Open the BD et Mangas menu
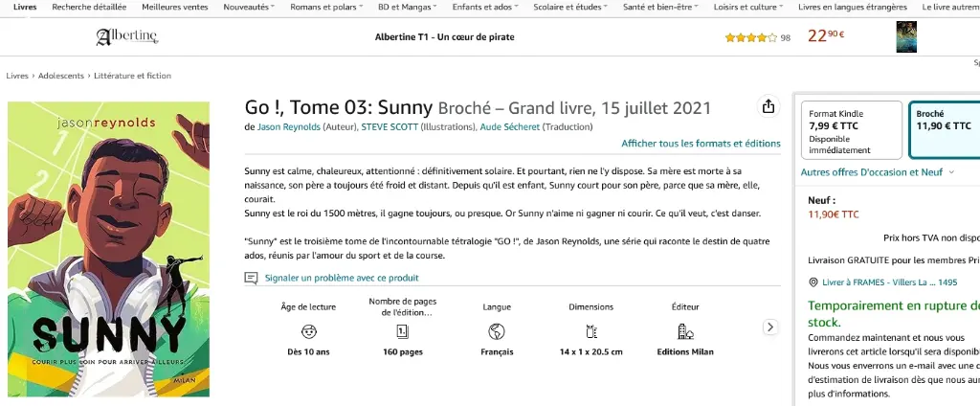980x406 pixels. tap(408, 7)
